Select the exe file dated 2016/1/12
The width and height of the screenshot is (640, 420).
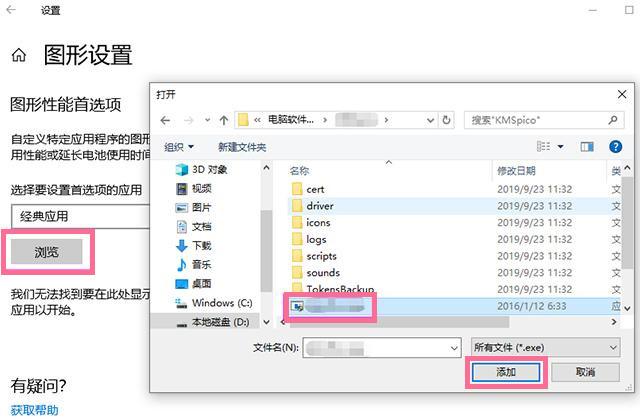(452, 306)
